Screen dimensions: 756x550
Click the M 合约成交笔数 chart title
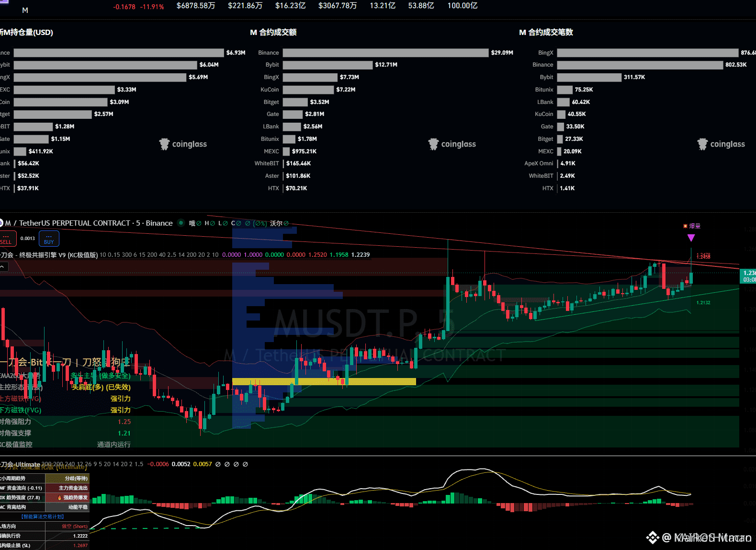click(546, 32)
